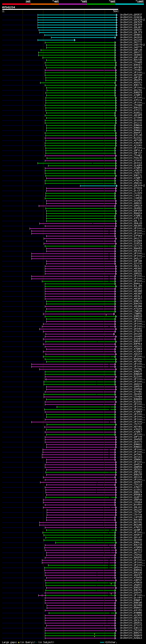Select label UniRef100_Q4V3B3
Image resolution: width=146 pixels, height=644 pixels.
pos(131,67)
